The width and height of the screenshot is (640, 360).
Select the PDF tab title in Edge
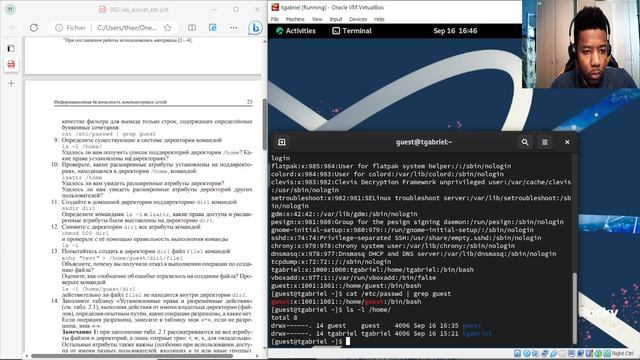pos(139,9)
